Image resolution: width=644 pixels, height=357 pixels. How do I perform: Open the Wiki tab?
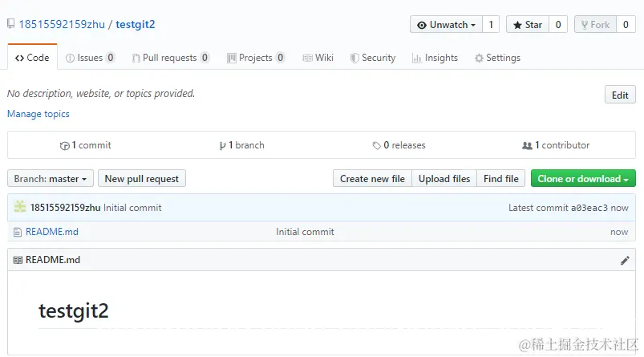tap(318, 58)
